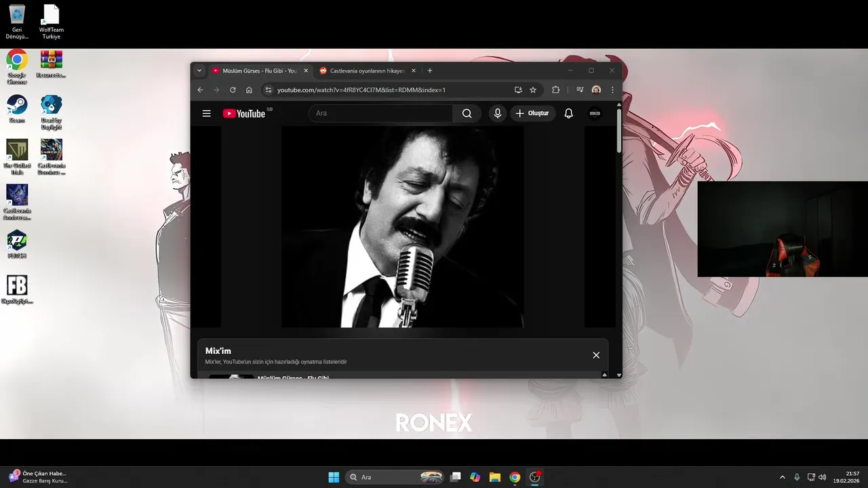Open the volume speaker tray icon
The height and width of the screenshot is (488, 868).
823,477
